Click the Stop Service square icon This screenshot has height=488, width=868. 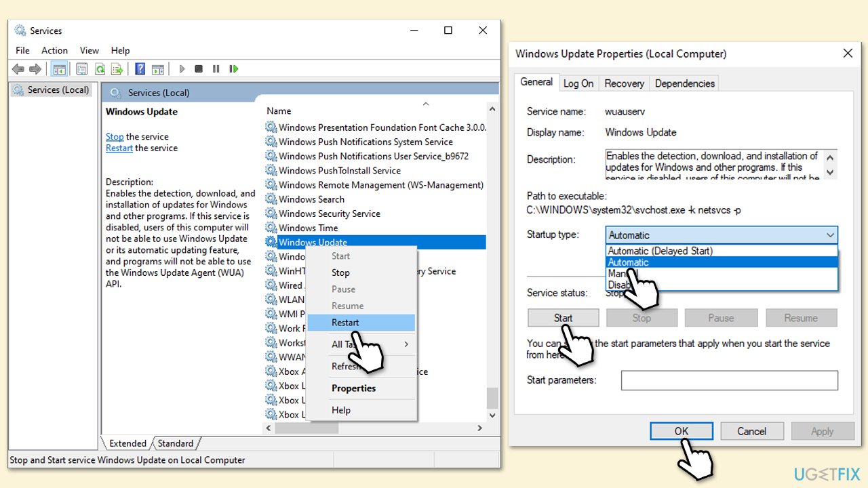coord(199,69)
